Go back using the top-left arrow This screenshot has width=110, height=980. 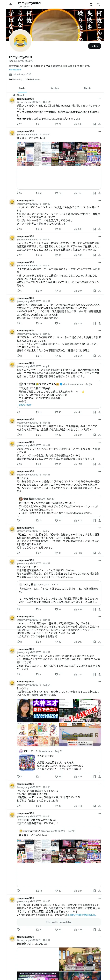11,4
